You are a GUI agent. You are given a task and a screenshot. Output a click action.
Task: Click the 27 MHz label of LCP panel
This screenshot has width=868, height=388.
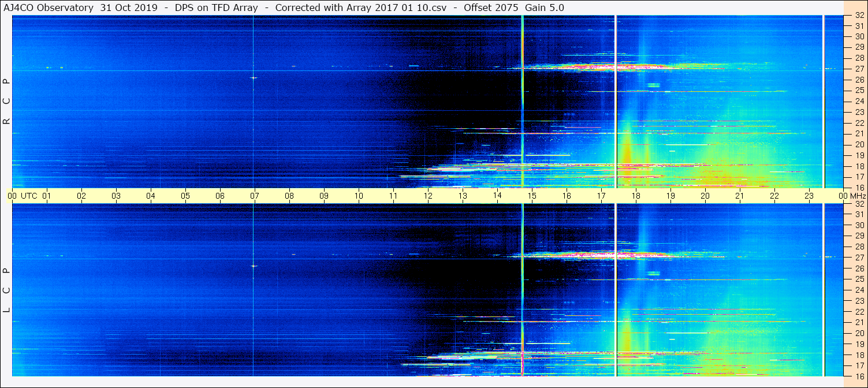click(x=859, y=258)
